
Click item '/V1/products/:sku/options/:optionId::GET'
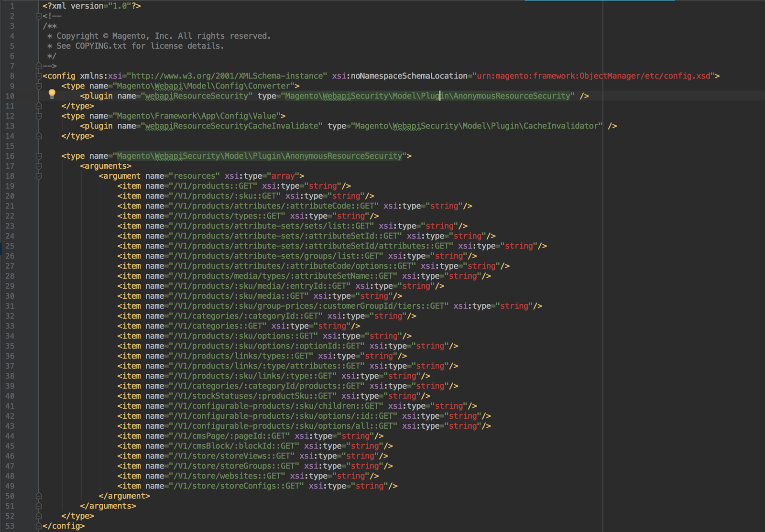267,347
